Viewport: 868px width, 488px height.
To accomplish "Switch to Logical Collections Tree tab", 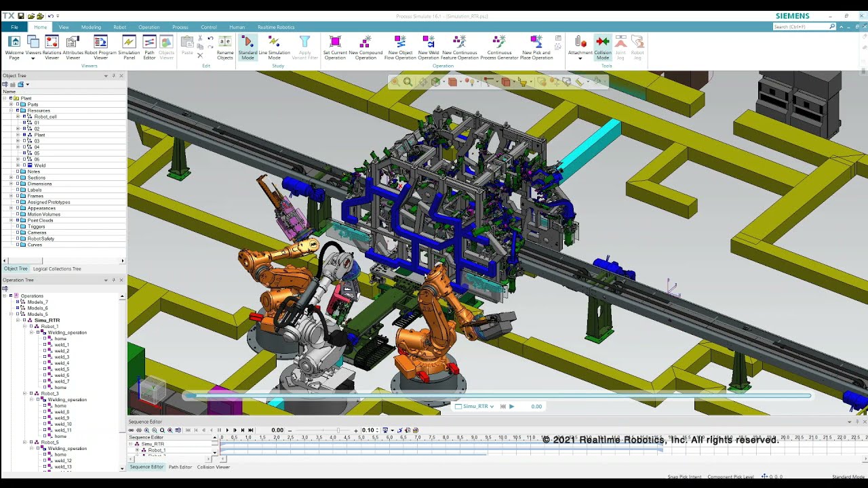I will pyautogui.click(x=57, y=269).
